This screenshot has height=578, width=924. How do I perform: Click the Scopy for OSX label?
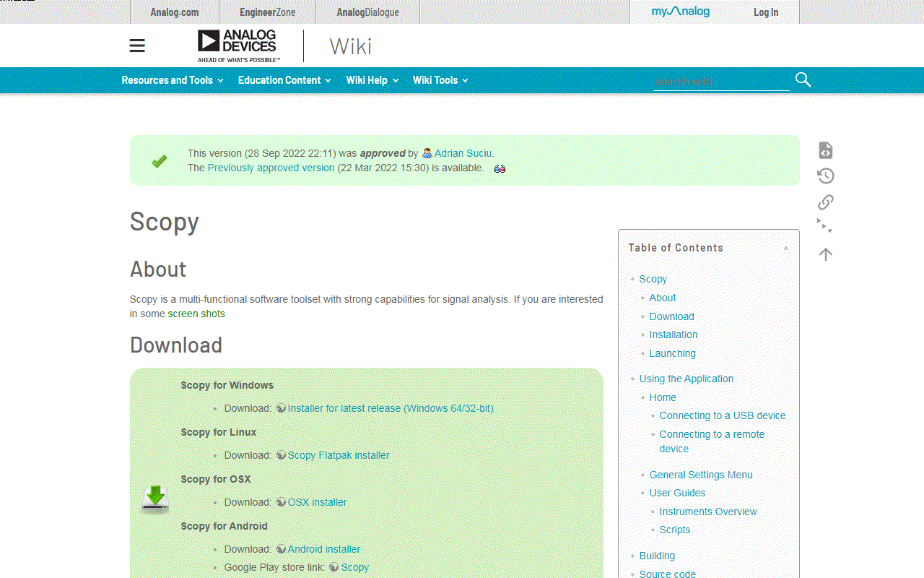(216, 479)
